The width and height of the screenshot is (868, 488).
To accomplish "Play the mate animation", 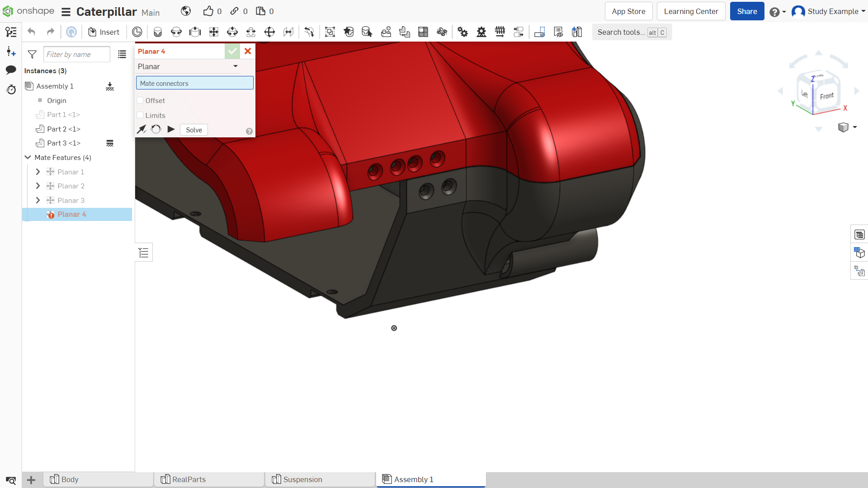I will tap(171, 130).
